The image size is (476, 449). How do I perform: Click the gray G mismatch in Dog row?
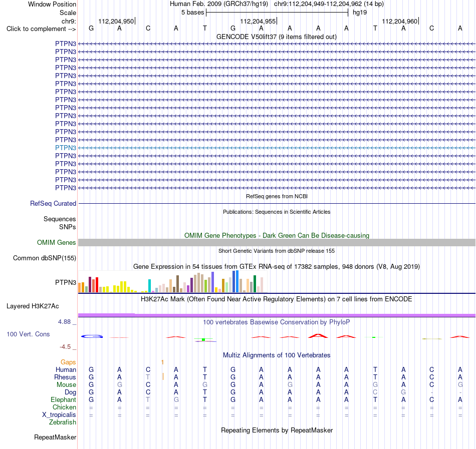click(x=403, y=392)
